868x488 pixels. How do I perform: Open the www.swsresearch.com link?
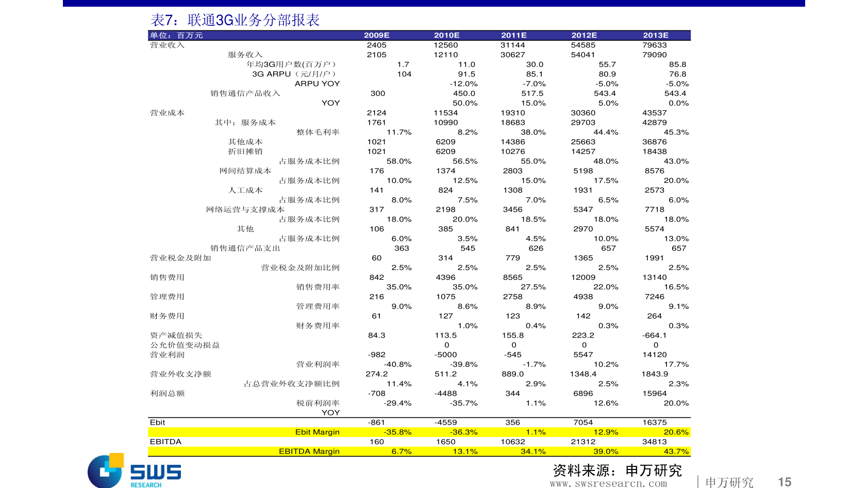click(608, 483)
